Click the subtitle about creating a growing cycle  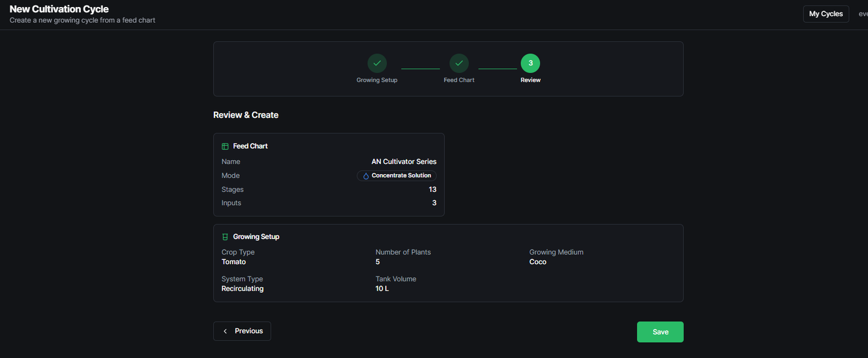click(82, 20)
